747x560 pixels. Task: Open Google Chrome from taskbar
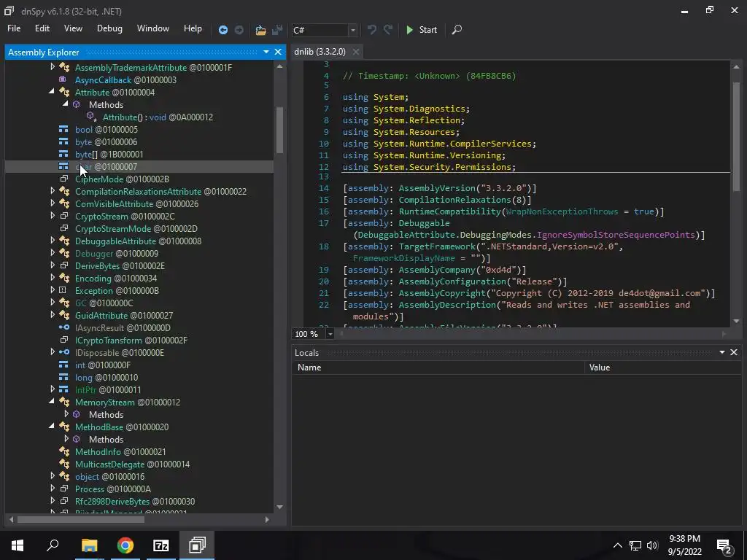(125, 545)
